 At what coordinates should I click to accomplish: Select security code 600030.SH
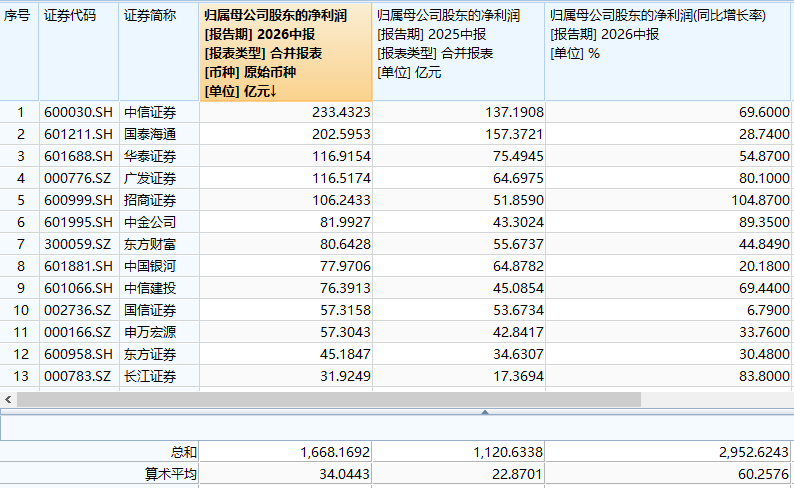click(78, 112)
